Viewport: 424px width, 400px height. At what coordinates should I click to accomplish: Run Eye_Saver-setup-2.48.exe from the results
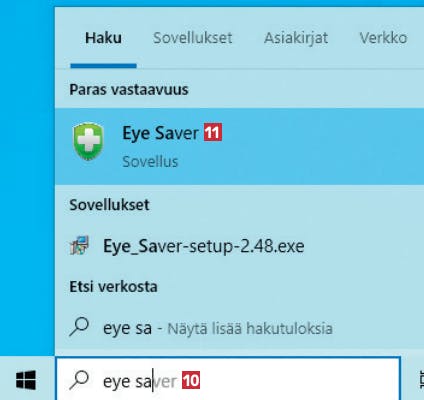click(239, 246)
